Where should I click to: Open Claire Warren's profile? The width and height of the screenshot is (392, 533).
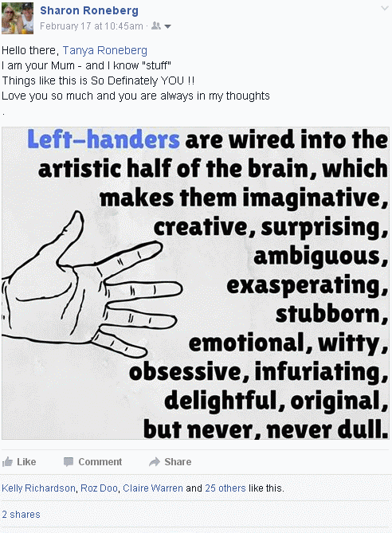tap(153, 488)
